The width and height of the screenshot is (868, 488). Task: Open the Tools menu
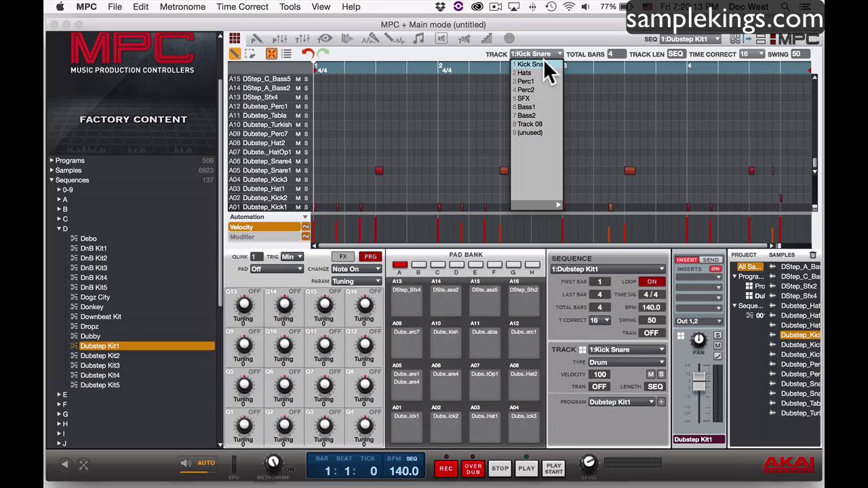click(x=290, y=7)
